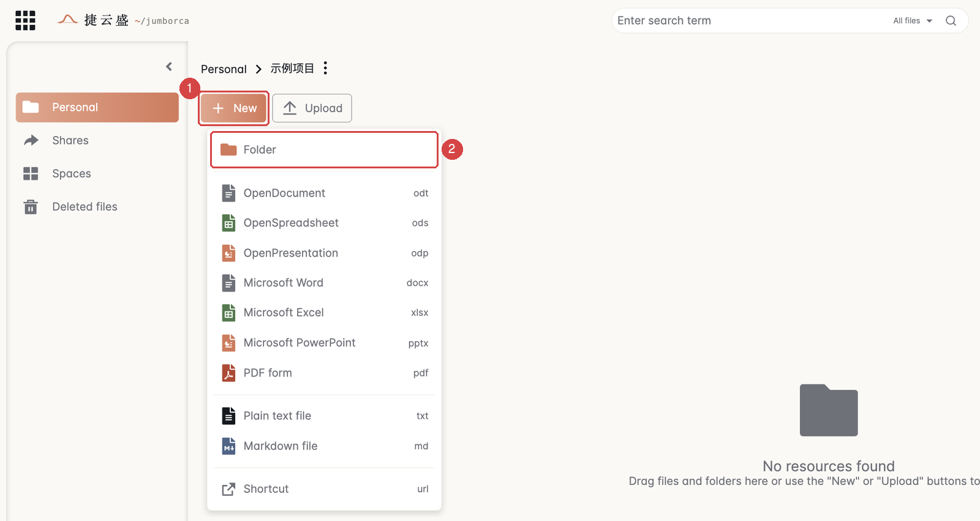Open the All files search filter dropdown
The width and height of the screenshot is (980, 521).
[x=912, y=21]
